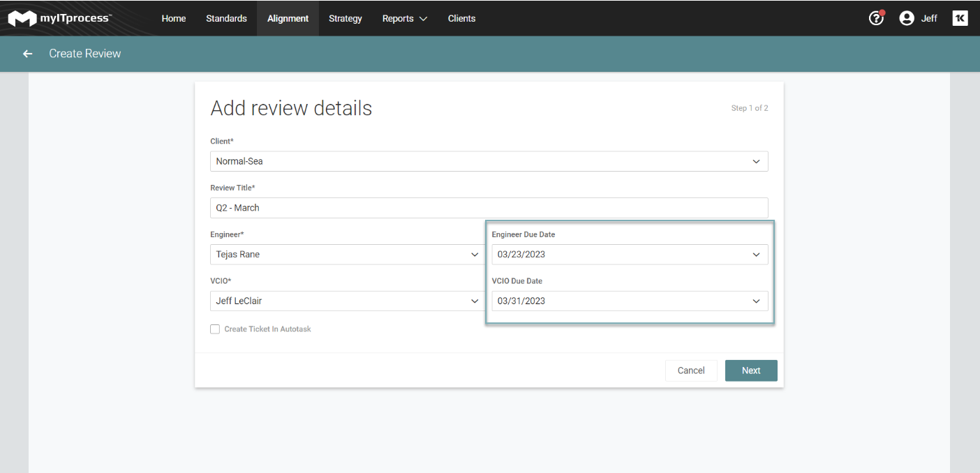Image resolution: width=980 pixels, height=473 pixels.
Task: Open the Clients menu item
Action: (x=461, y=18)
